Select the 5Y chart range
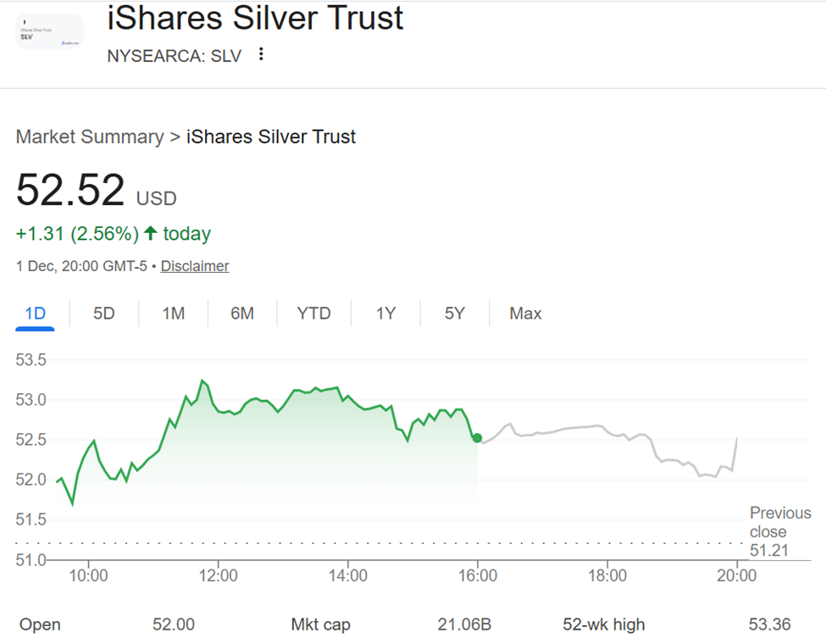 tap(455, 313)
